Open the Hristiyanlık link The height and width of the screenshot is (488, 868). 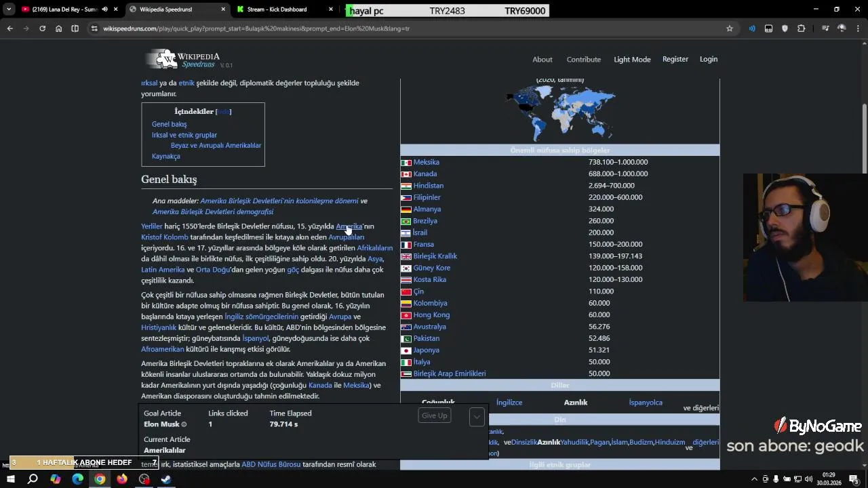[x=159, y=327]
